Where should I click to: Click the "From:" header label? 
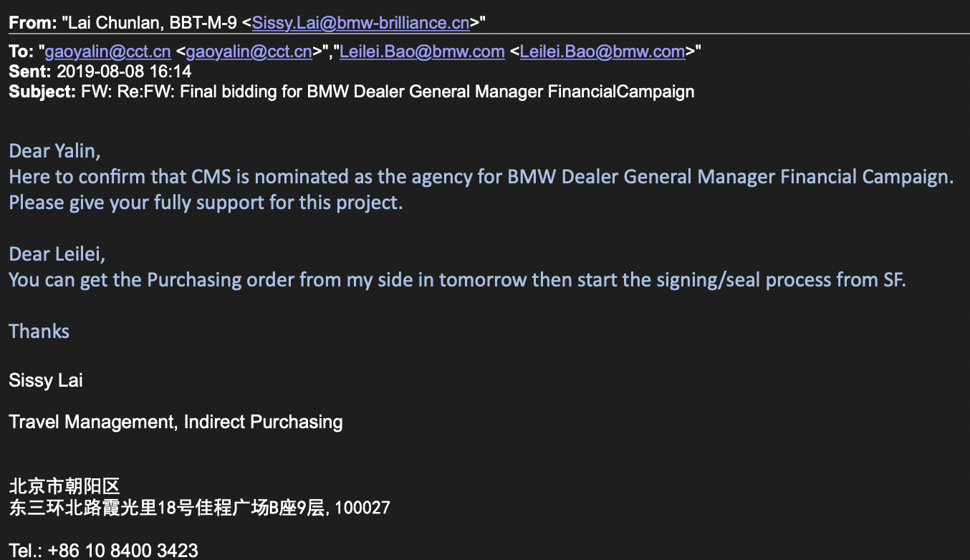tap(32, 22)
